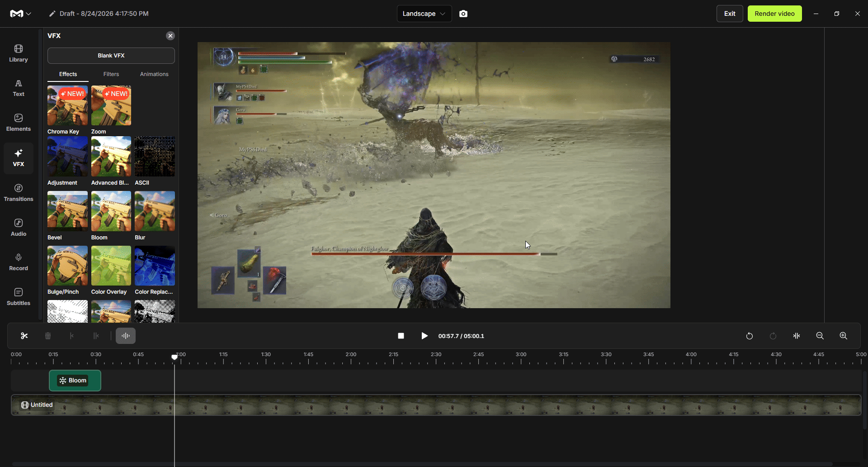
Task: Open the Transitions sidebar panel
Action: [x=19, y=193]
